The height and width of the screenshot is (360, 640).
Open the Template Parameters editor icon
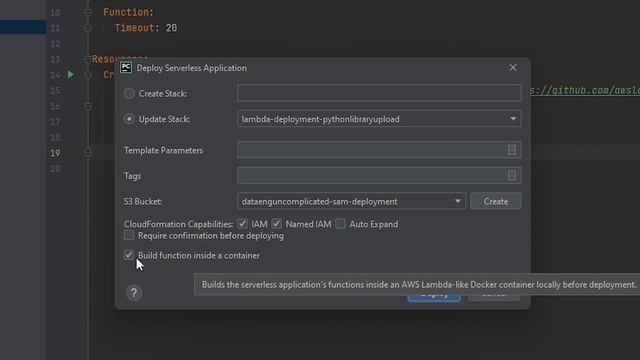point(511,150)
